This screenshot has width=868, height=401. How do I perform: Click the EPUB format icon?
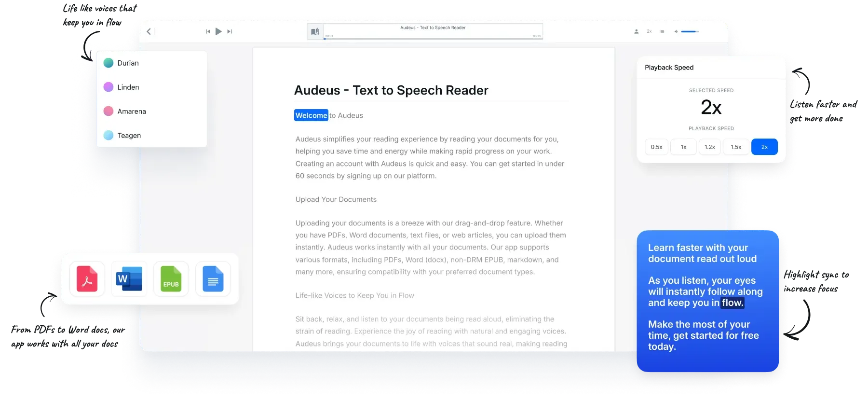pyautogui.click(x=171, y=279)
